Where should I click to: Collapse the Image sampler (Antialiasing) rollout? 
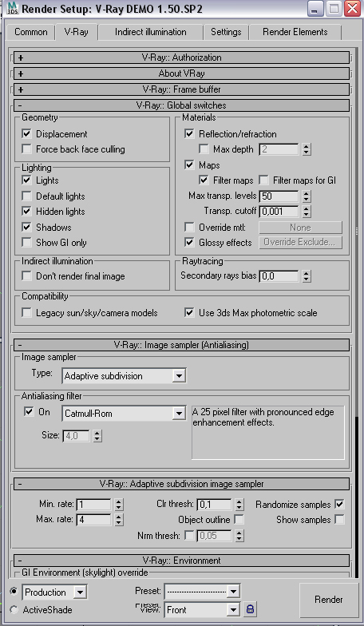(x=182, y=345)
